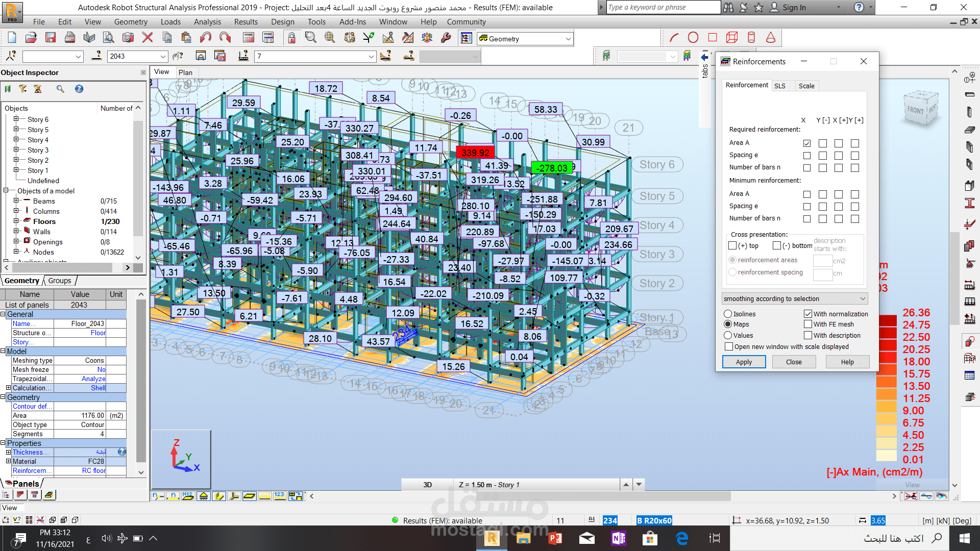Click the Apply button
The height and width of the screenshot is (551, 980).
point(744,362)
